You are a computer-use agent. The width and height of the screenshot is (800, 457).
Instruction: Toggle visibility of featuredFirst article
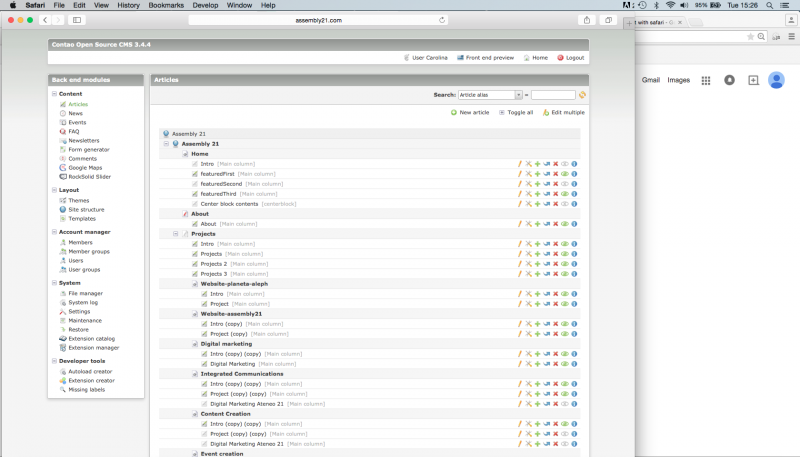[x=565, y=174]
